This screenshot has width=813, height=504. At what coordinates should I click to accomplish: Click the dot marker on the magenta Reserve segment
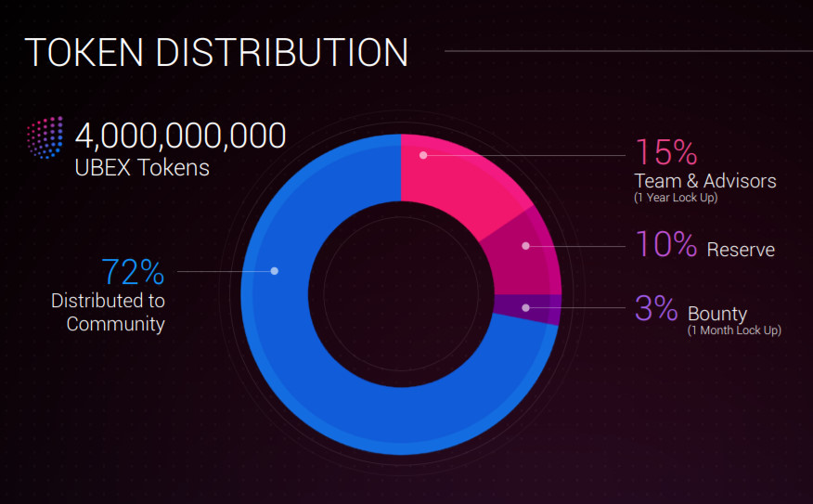[x=525, y=246]
